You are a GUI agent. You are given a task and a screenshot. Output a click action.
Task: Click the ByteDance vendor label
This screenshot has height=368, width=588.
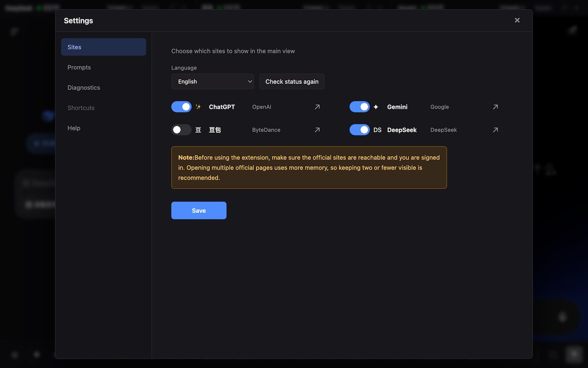[x=266, y=130]
